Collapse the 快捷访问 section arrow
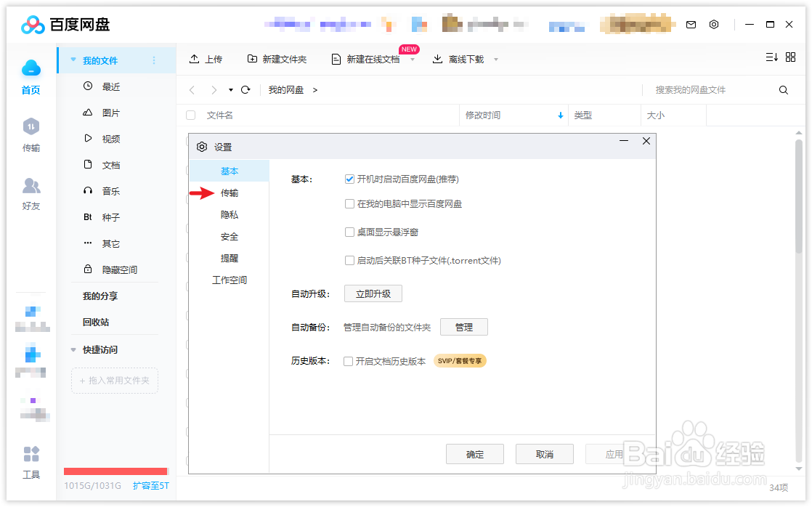Viewport: 812px width, 507px height. pyautogui.click(x=73, y=349)
